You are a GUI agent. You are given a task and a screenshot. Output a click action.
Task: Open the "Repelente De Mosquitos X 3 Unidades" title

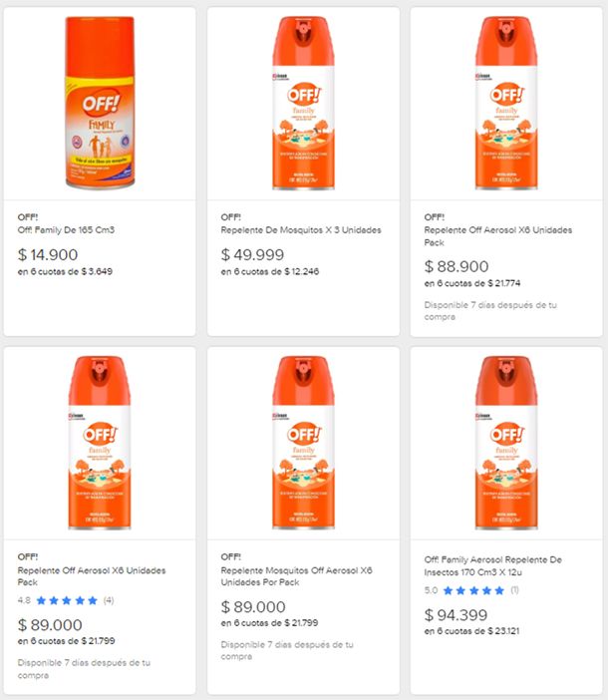pos(300,230)
